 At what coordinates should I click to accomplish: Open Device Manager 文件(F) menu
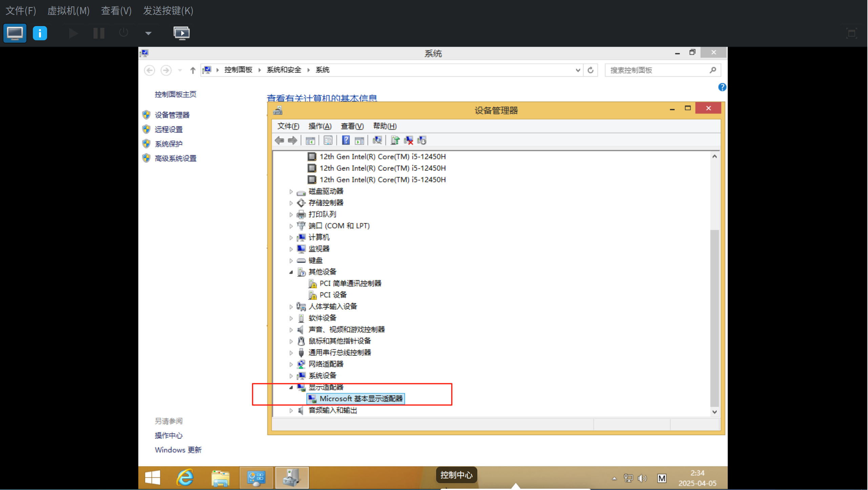tap(288, 126)
